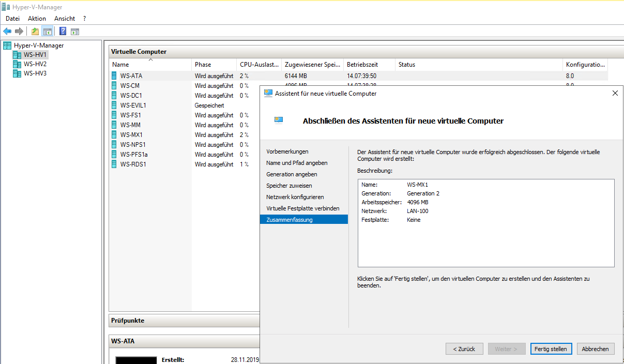Viewport: 624px width, 364px height.
Task: Click the Fertig stellen button
Action: point(551,349)
